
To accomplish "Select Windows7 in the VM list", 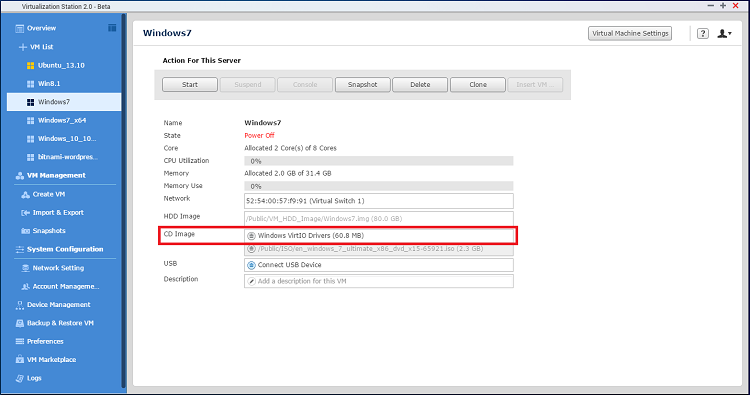I will [64, 102].
